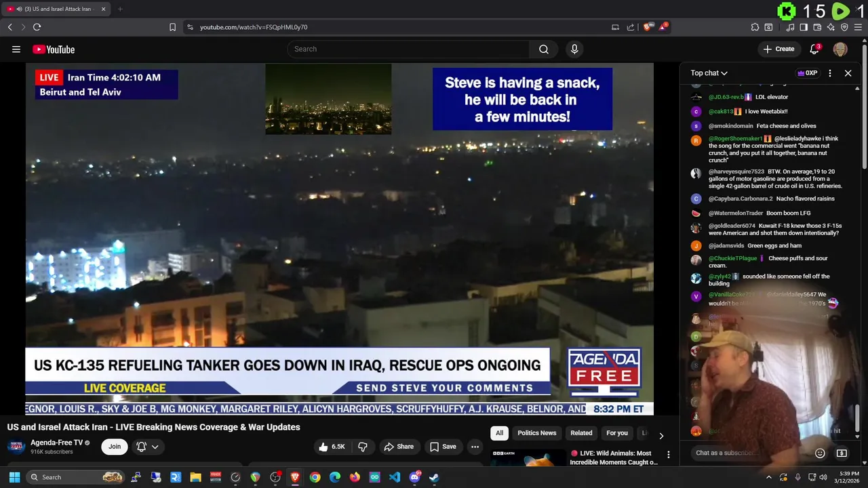The width and height of the screenshot is (868, 488).
Task: Start voice search with the microphone icon
Action: [x=574, y=49]
